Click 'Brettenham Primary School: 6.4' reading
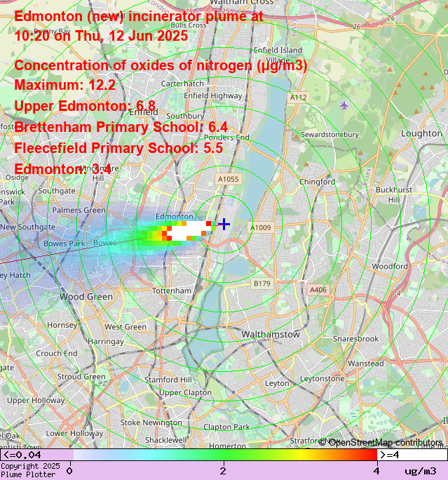 (121, 127)
